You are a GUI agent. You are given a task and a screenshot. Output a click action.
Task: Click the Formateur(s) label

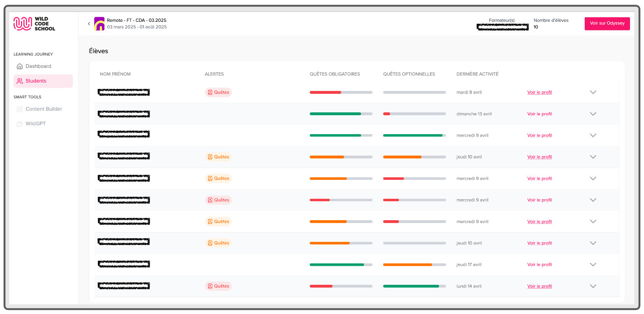pos(502,20)
